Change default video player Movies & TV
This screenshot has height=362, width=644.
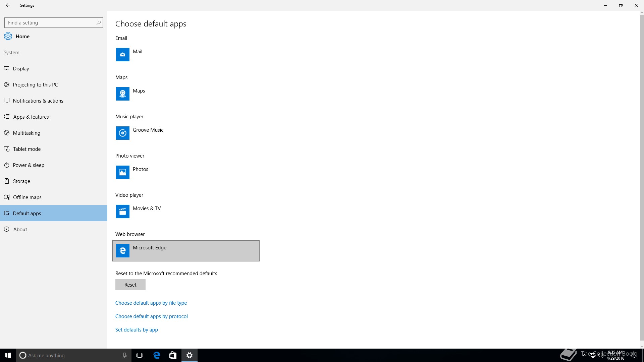(x=186, y=212)
